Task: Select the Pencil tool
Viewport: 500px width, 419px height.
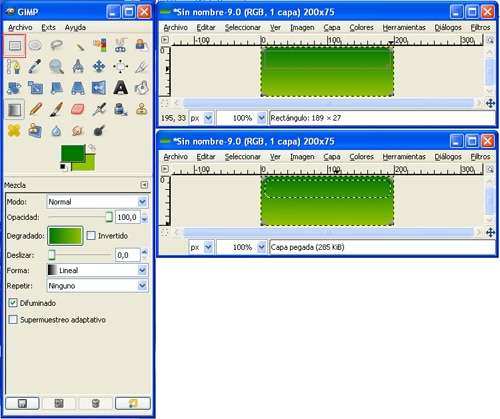Action: [35, 109]
